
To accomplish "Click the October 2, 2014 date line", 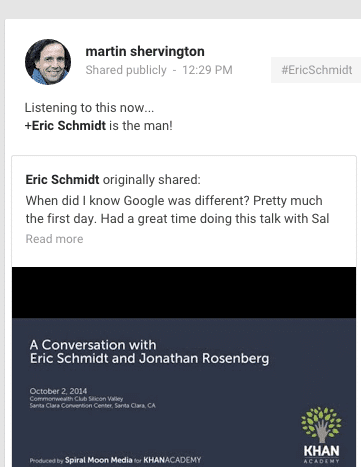I will [58, 391].
